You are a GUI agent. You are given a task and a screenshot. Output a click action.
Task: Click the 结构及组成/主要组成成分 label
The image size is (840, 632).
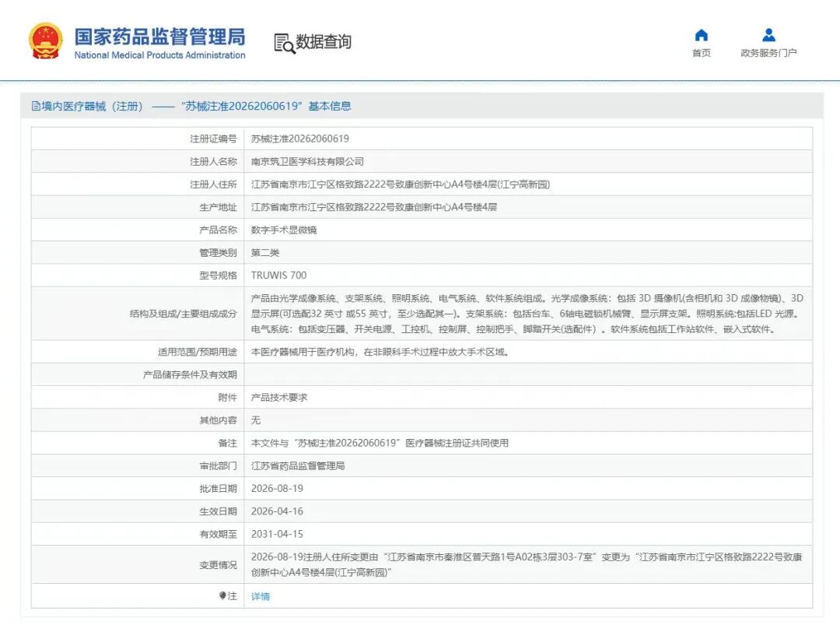pos(184,314)
